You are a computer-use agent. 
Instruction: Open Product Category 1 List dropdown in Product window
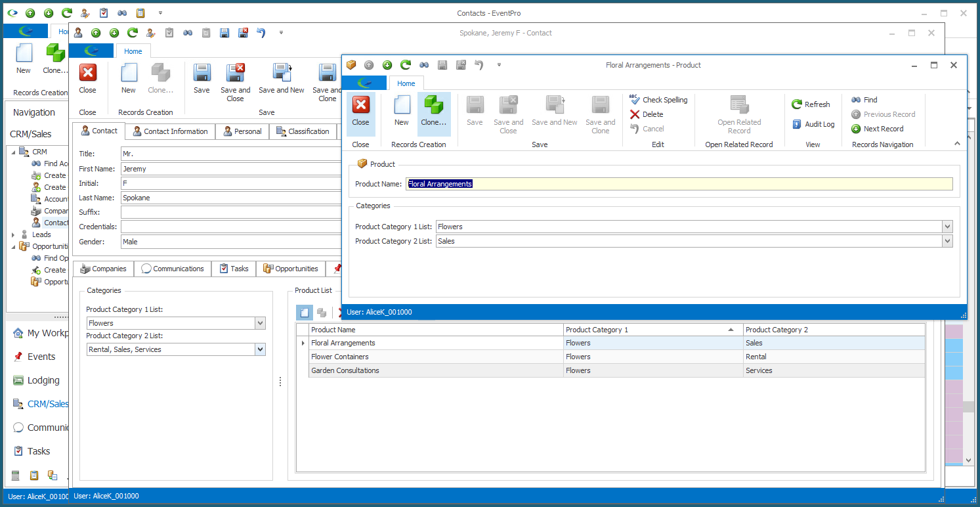[947, 227]
